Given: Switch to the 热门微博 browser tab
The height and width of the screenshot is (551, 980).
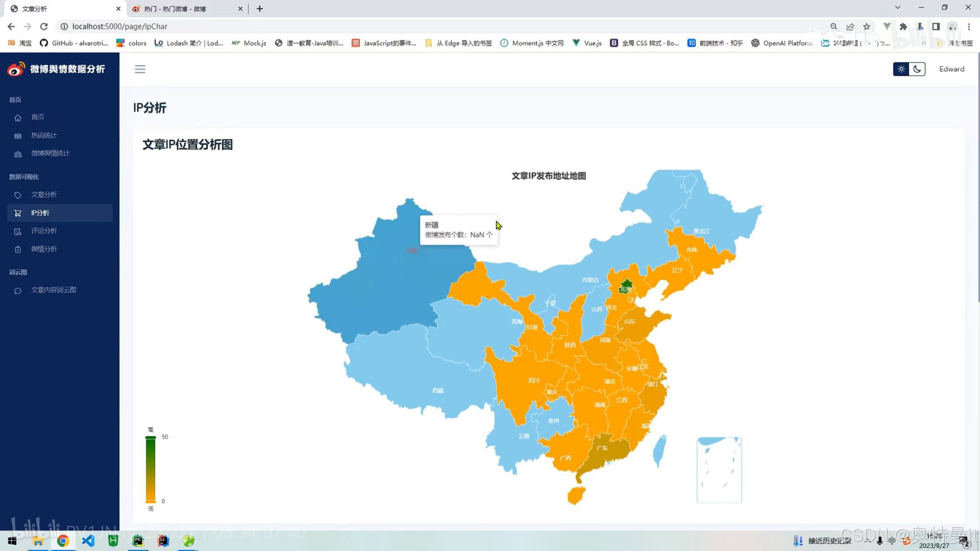Looking at the screenshot, I should pos(175,9).
